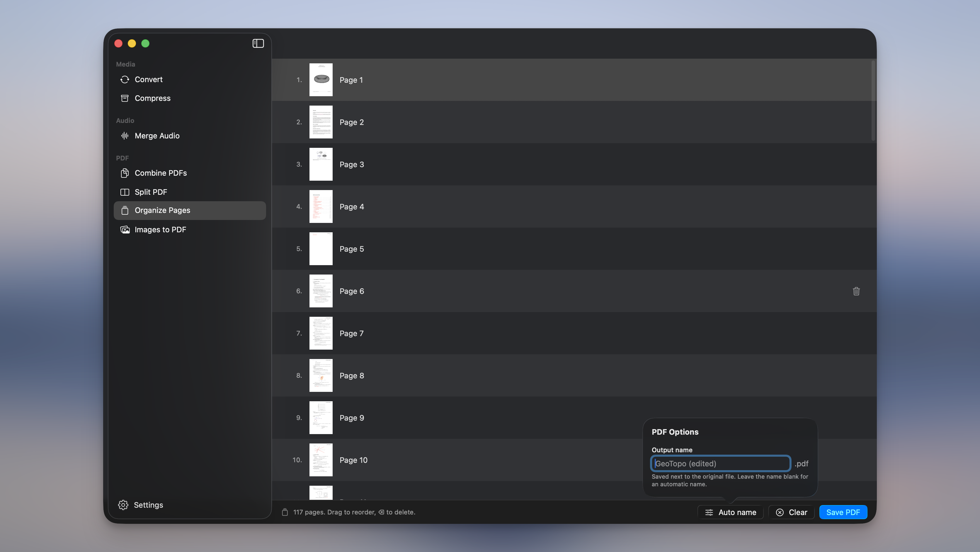980x552 pixels.
Task: Open the Convert section
Action: click(190, 79)
